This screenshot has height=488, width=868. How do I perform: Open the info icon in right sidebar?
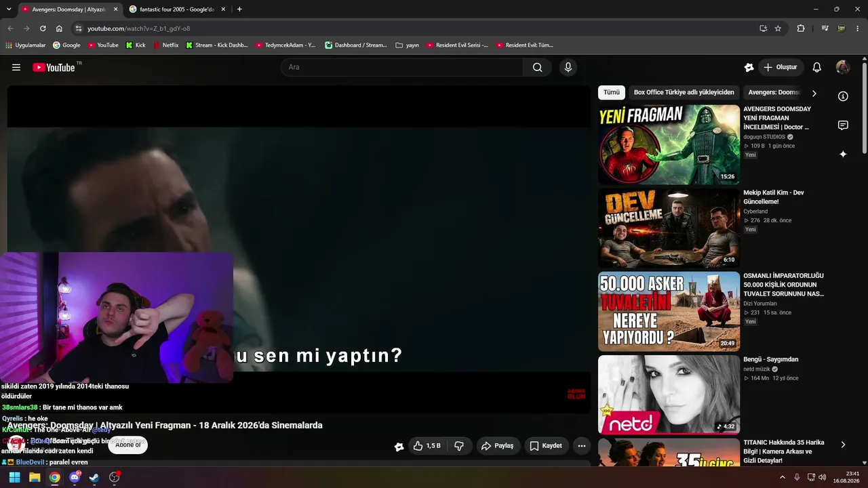[843, 96]
